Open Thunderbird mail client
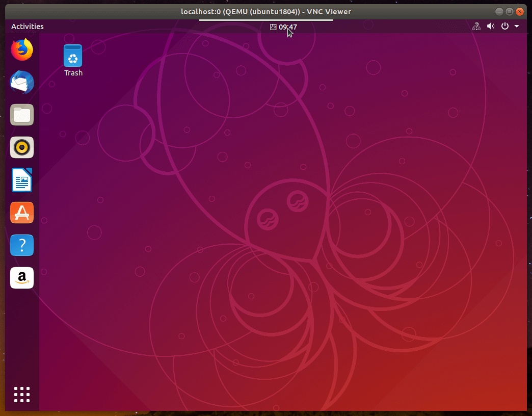This screenshot has width=532, height=416. pyautogui.click(x=22, y=82)
